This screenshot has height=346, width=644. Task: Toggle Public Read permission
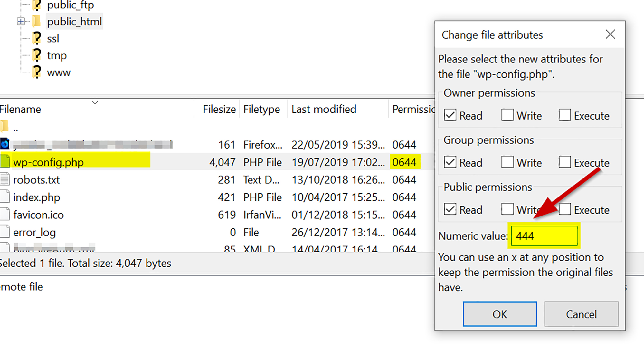click(x=450, y=209)
